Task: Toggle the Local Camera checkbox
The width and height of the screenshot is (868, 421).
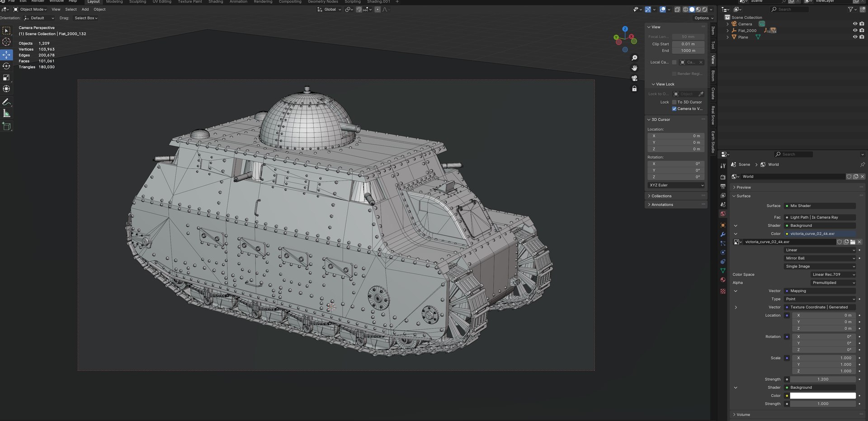Action: (x=674, y=62)
